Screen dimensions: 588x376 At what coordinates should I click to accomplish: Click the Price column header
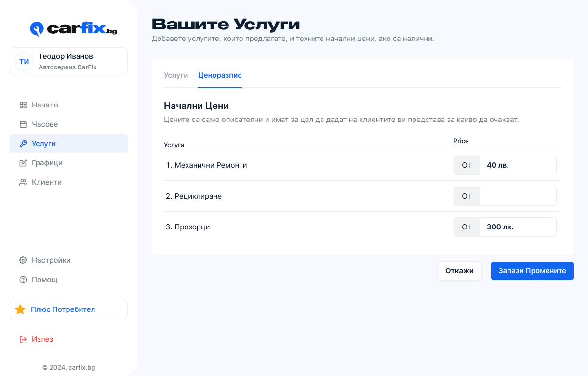point(461,141)
